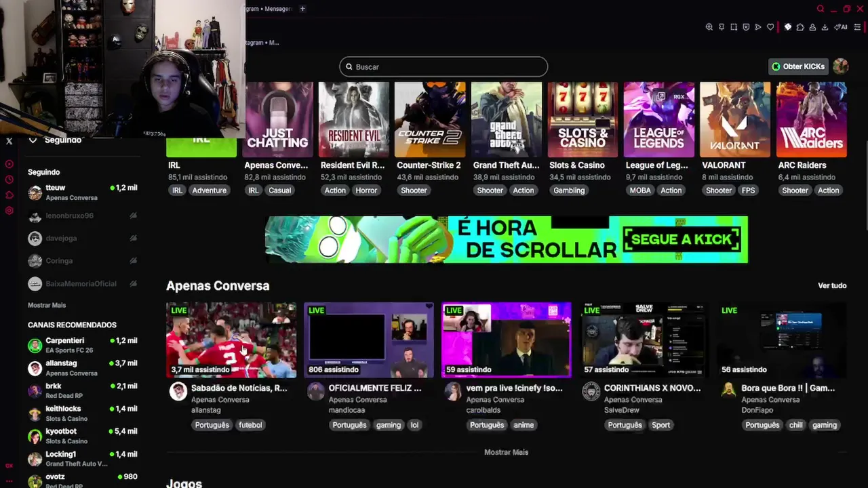Take a snapshot with the capture-area icon
This screenshot has width=868, height=488.
734,27
